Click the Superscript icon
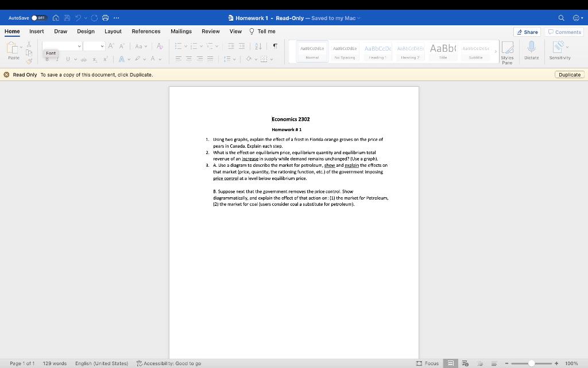Screen dimensions: 588x368 [106, 59]
